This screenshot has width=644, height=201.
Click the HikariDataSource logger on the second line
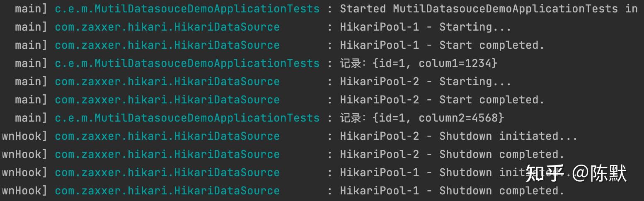click(167, 27)
